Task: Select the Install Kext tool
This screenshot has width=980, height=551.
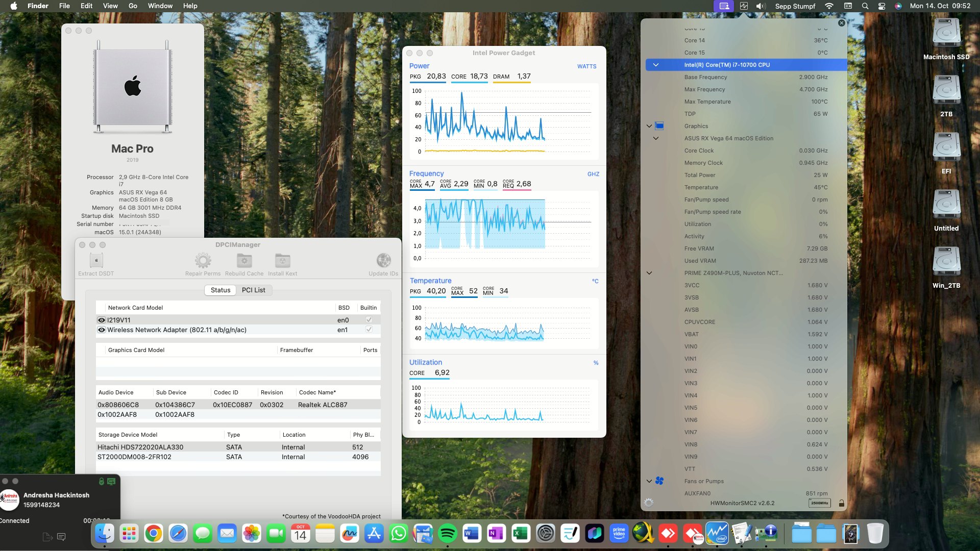Action: (282, 260)
